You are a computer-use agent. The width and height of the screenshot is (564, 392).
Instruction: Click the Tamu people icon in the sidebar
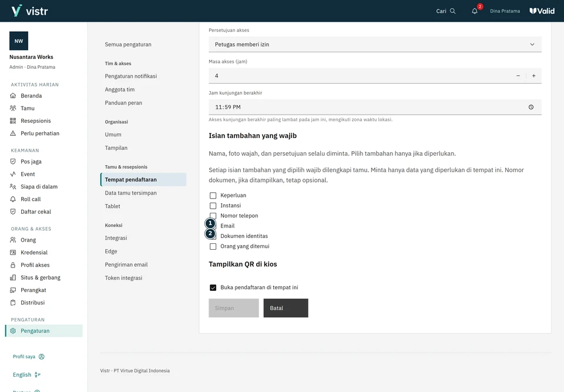(13, 108)
